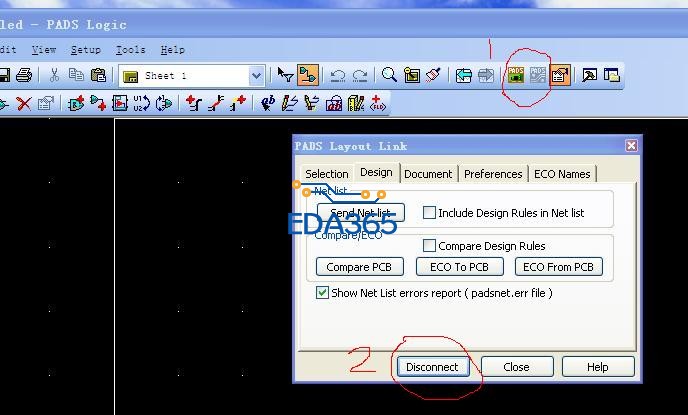
Task: Click the Disconnect button
Action: click(433, 367)
